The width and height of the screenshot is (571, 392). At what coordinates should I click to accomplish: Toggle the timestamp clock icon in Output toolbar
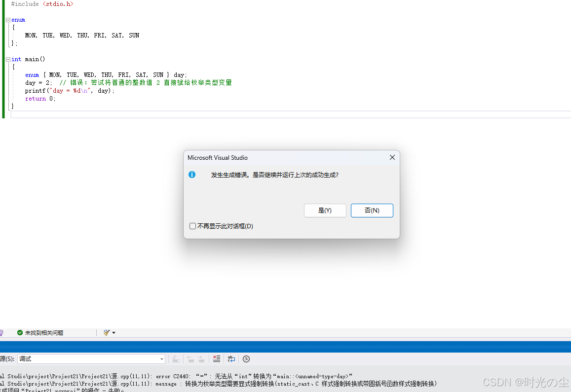246,359
